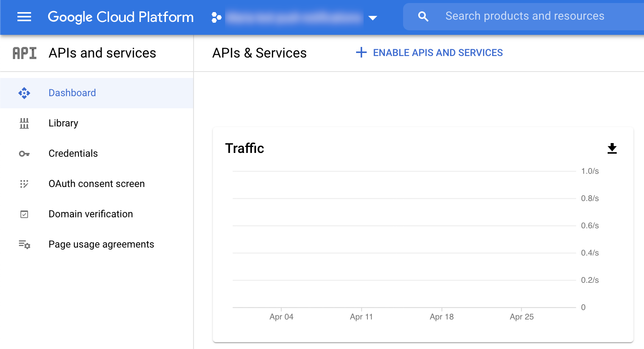
Task: Download the Traffic chart data
Action: (x=612, y=148)
